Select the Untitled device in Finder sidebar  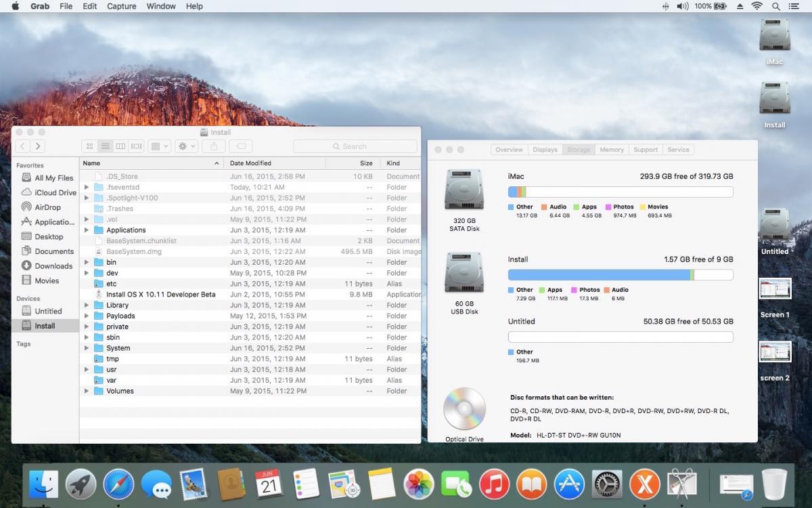tap(47, 311)
